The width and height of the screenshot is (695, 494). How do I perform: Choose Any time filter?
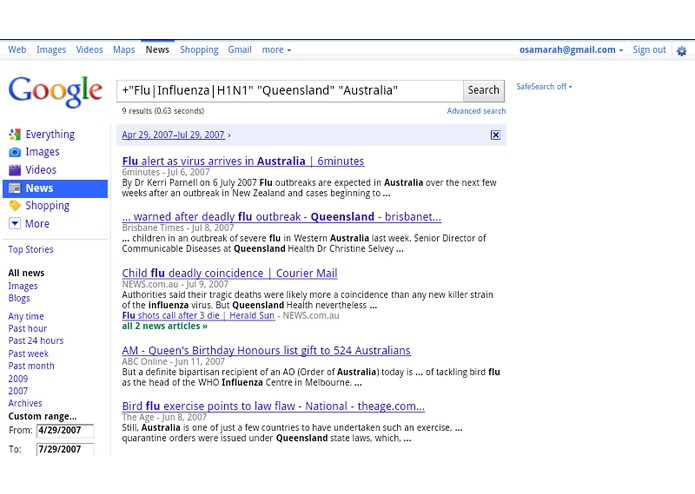point(26,316)
